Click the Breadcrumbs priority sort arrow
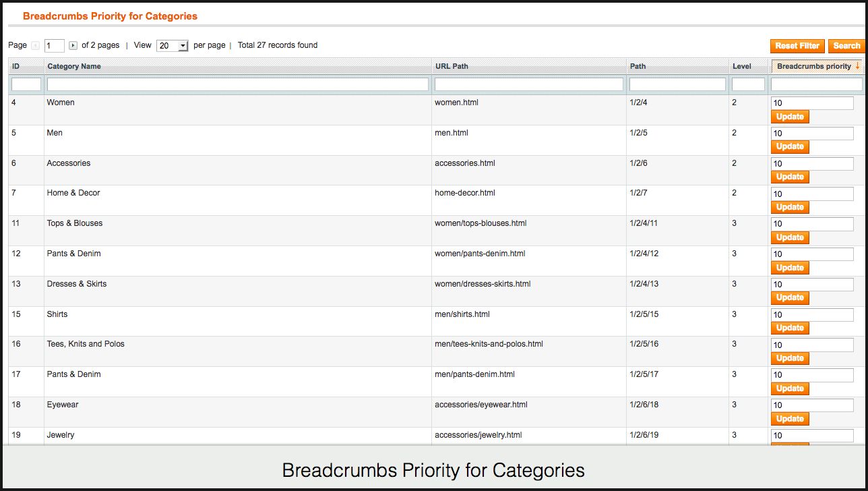 coord(857,66)
